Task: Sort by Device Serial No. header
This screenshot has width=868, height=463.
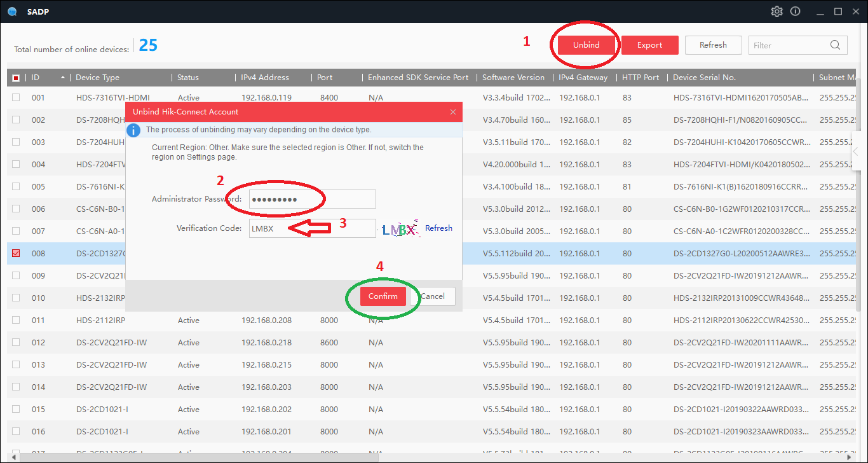Action: (704, 78)
